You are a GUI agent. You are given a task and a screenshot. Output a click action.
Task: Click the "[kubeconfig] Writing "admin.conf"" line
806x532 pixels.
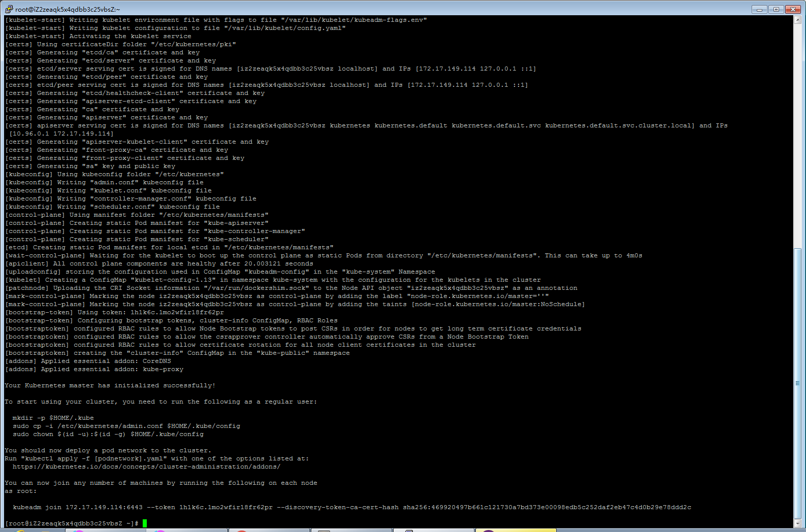click(104, 182)
